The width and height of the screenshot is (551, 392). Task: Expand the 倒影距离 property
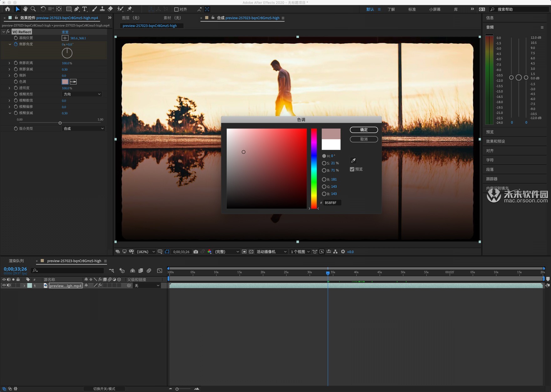[x=9, y=63]
